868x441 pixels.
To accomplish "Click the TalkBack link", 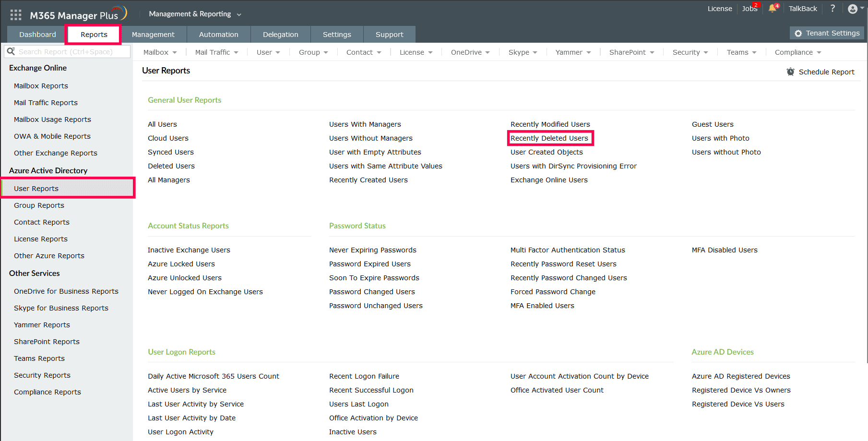I will (x=803, y=9).
